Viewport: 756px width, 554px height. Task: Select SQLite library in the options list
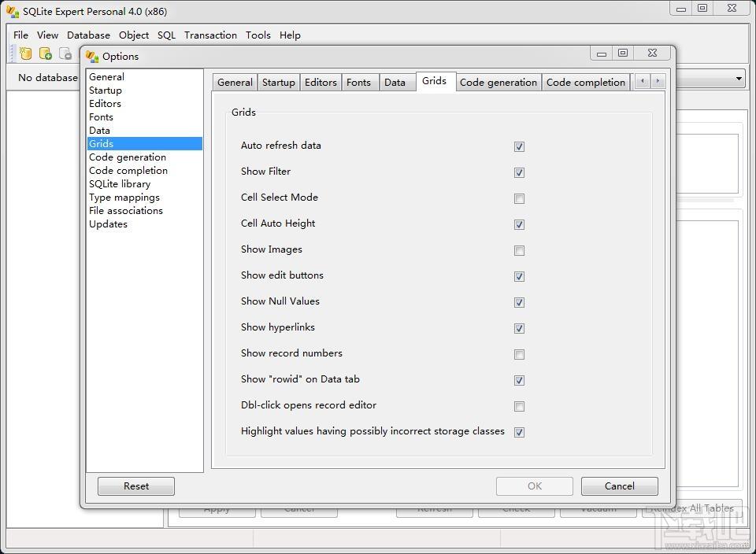click(x=145, y=184)
